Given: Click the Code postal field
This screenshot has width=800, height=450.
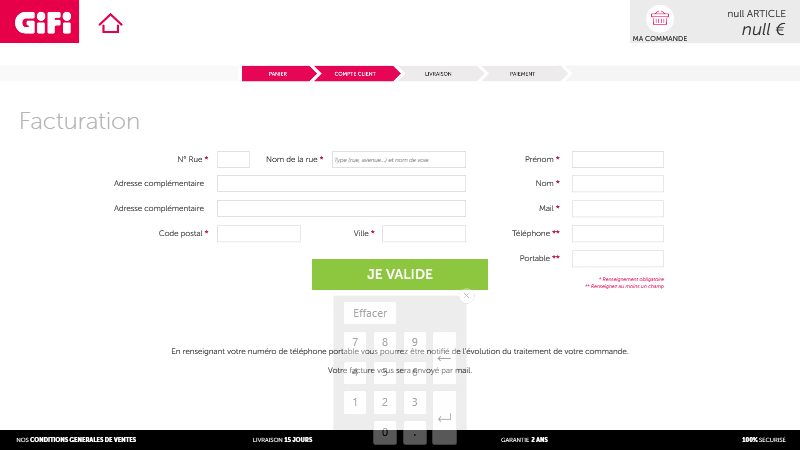Looking at the screenshot, I should 258,233.
